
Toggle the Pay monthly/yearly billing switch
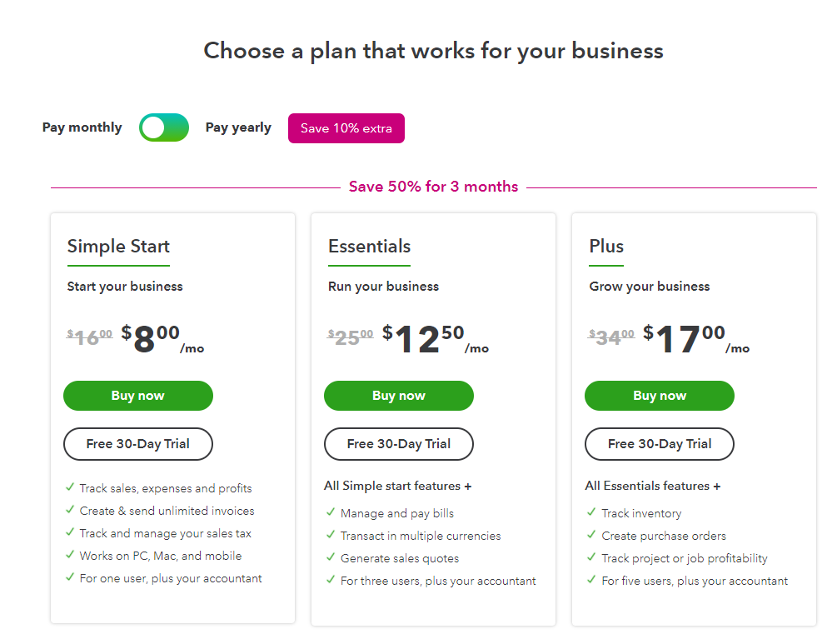point(164,127)
